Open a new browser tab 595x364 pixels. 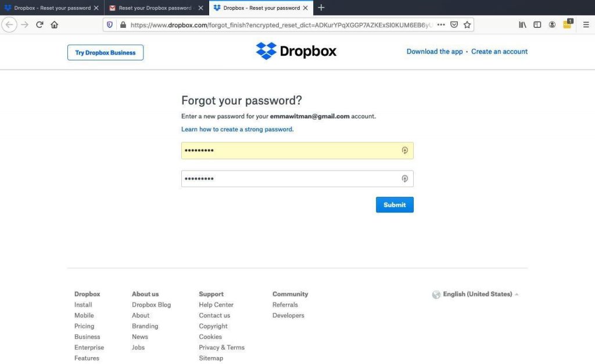(321, 8)
